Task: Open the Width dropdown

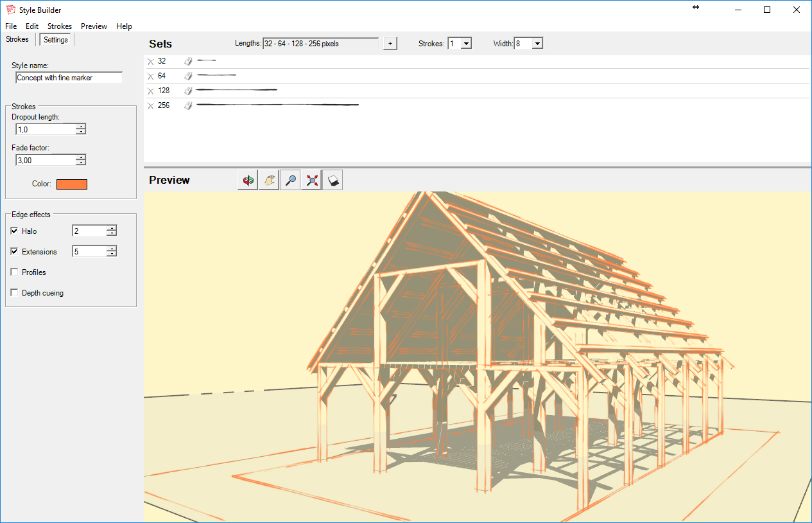Action: [537, 43]
